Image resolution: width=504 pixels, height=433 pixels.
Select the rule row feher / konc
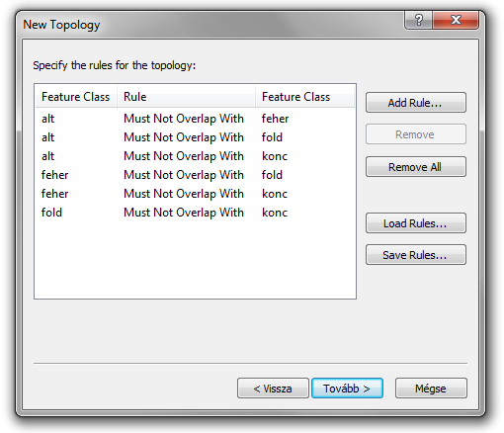click(195, 194)
